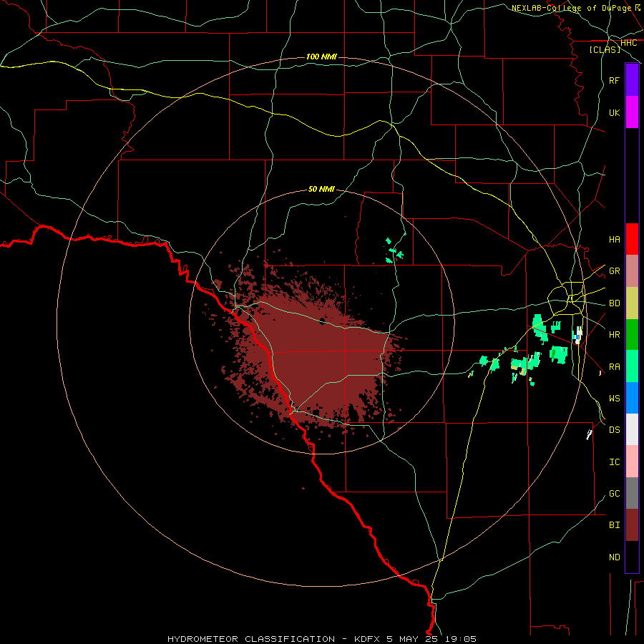Click the BI brown legend swatch
The image size is (644, 644).
[x=632, y=525]
